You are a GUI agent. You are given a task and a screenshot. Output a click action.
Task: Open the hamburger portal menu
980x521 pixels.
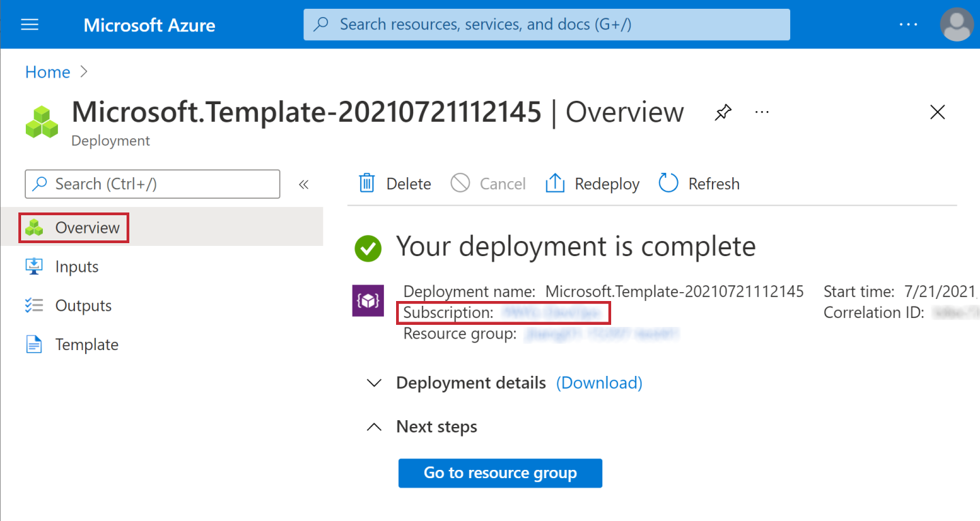pyautogui.click(x=30, y=25)
